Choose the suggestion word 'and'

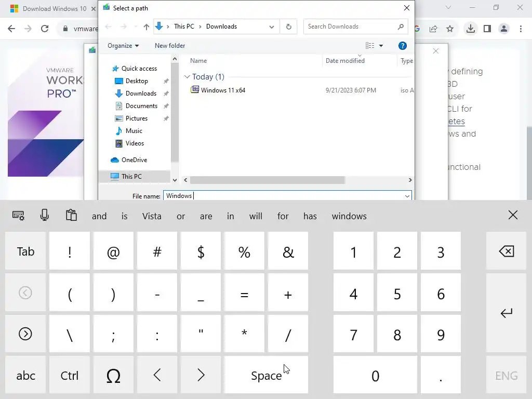tap(99, 216)
